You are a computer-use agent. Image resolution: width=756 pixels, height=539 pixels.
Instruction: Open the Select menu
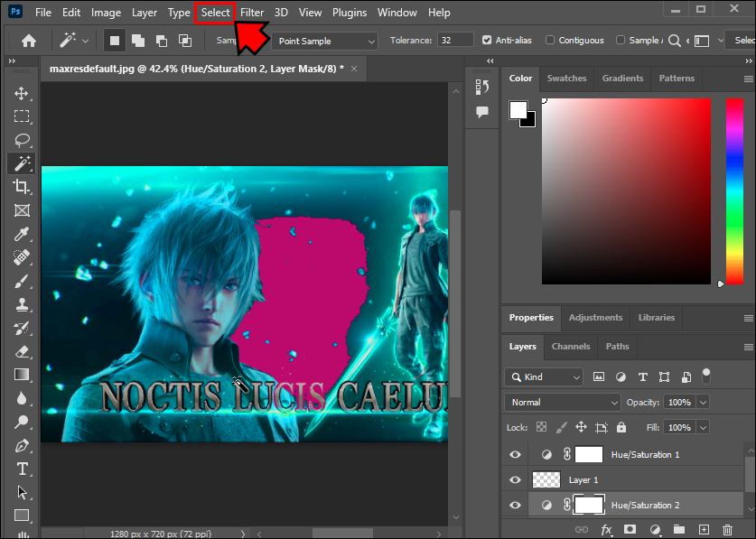click(x=215, y=13)
